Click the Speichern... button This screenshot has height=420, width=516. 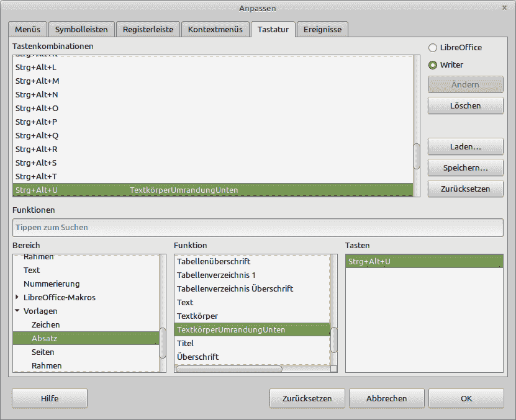tap(465, 168)
